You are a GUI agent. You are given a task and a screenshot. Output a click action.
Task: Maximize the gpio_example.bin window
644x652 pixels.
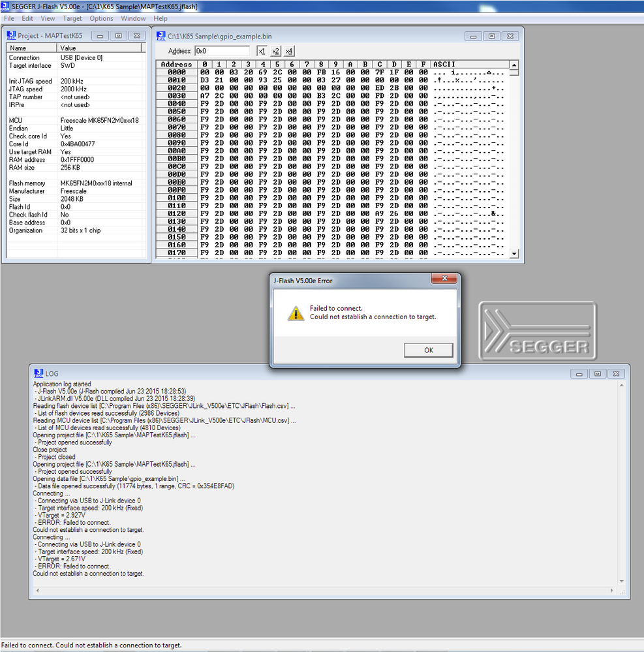pyautogui.click(x=492, y=36)
